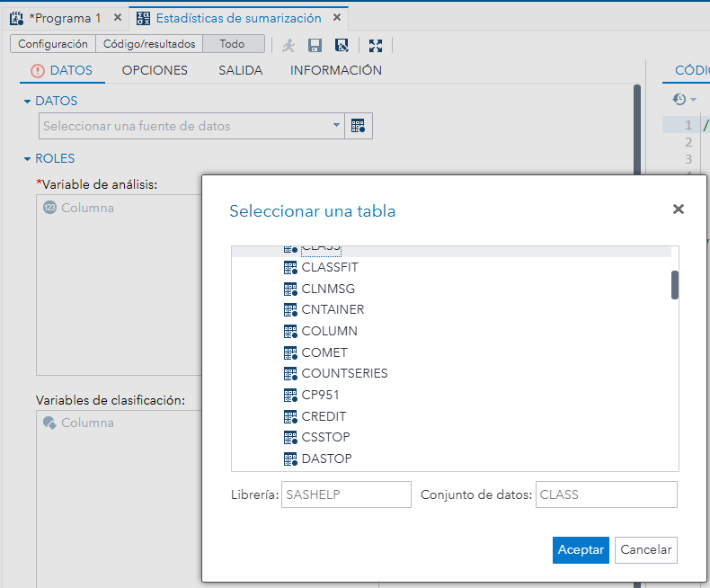Image resolution: width=710 pixels, height=588 pixels.
Task: Toggle the Configuración view button
Action: [x=53, y=44]
